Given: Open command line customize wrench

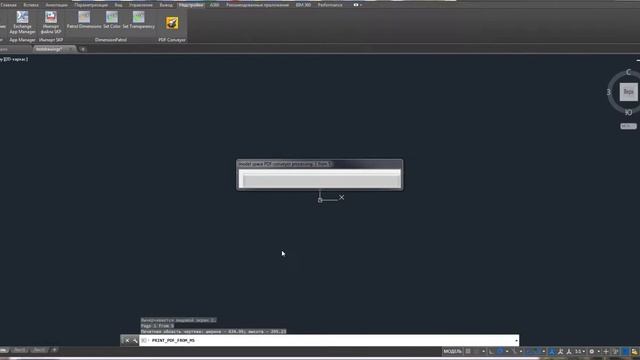Looking at the screenshot, I should tap(135, 340).
